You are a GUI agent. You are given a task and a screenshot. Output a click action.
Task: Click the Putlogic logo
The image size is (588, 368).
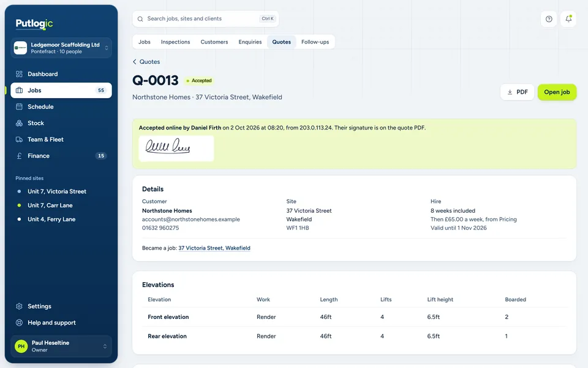tap(34, 24)
